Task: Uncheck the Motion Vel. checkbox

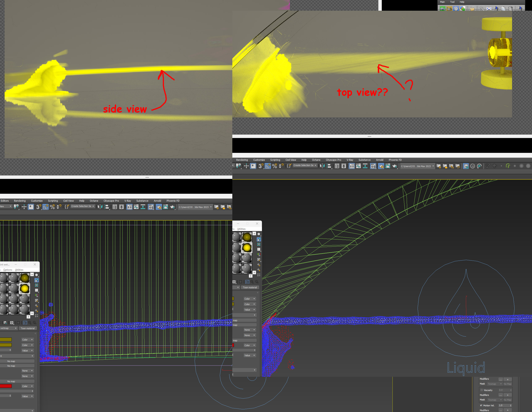Action: (481, 406)
